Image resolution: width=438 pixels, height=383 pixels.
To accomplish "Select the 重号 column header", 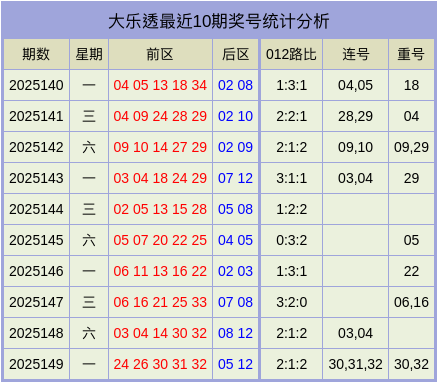I will pos(411,54).
